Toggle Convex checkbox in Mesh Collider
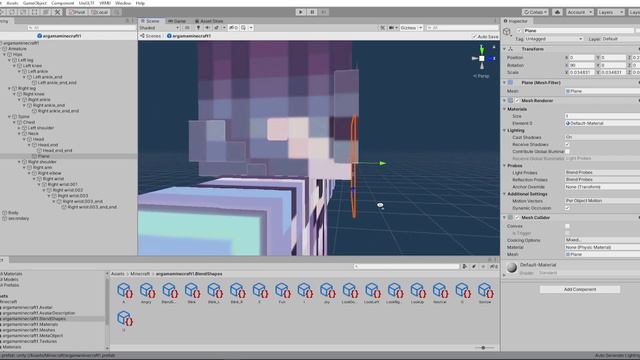 click(567, 226)
